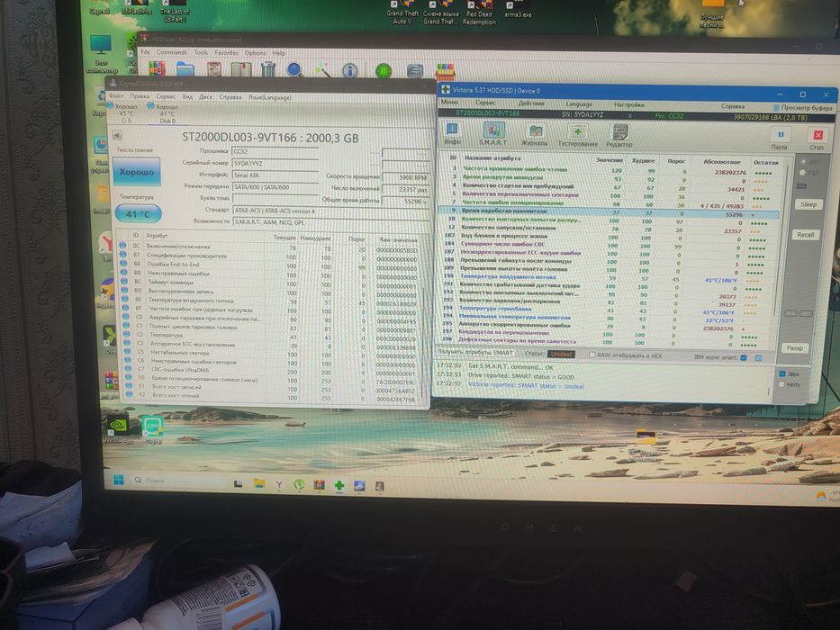Click the back arrow button in CrystalDiskInfo

pos(118,135)
